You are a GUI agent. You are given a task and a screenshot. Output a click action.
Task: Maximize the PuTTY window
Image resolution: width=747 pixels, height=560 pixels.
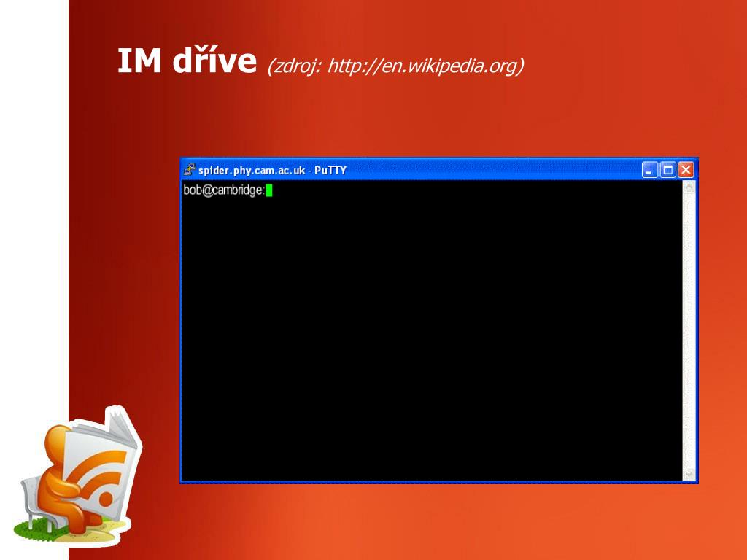tap(668, 170)
